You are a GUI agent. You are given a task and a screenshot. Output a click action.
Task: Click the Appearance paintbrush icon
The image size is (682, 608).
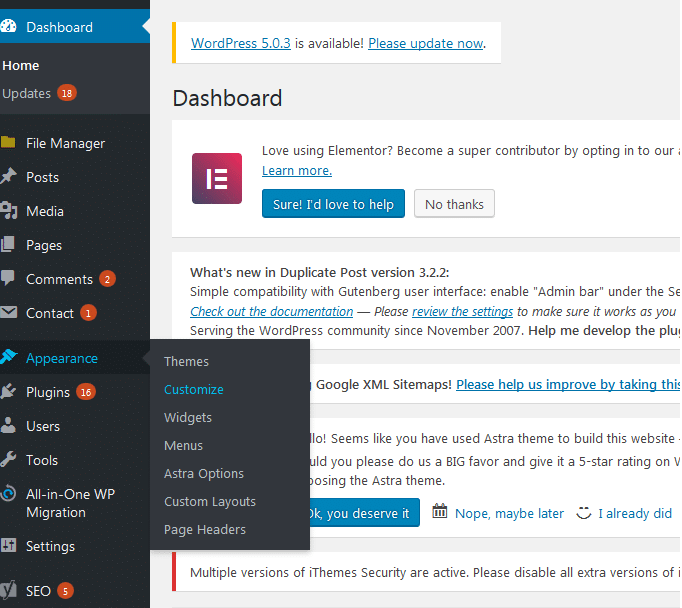point(8,357)
